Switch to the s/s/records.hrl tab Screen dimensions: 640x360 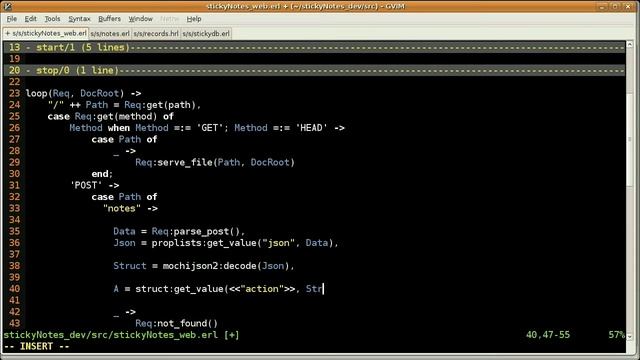tap(156, 33)
